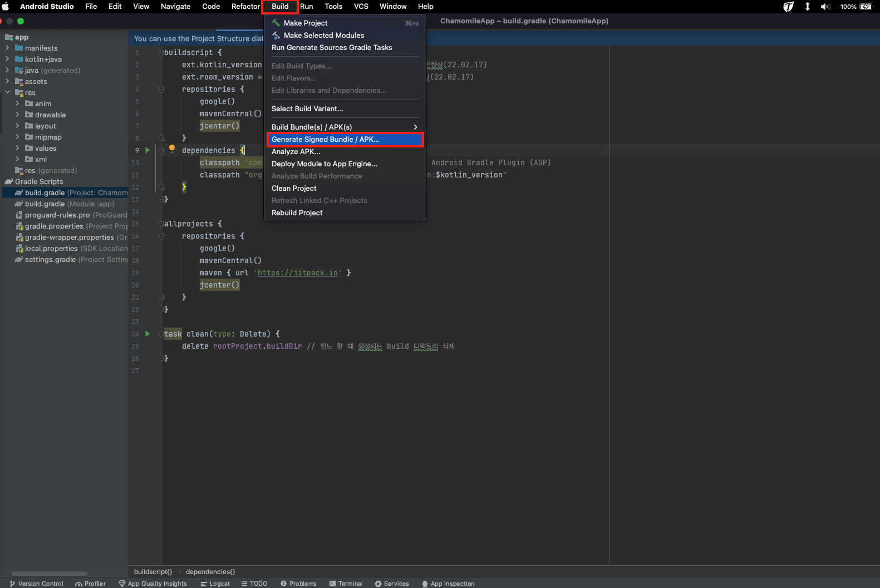Click the macOS volume icon in menu bar
Image resolution: width=880 pixels, height=588 pixels.
tap(825, 7)
